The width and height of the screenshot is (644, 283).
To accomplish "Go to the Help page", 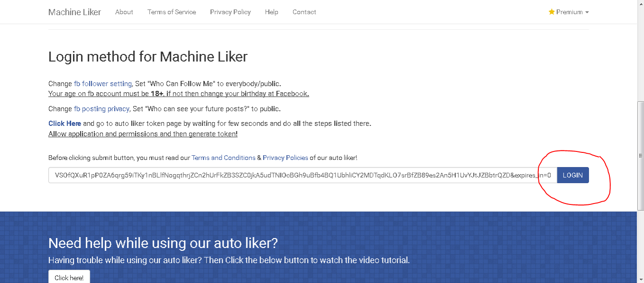I will (272, 12).
